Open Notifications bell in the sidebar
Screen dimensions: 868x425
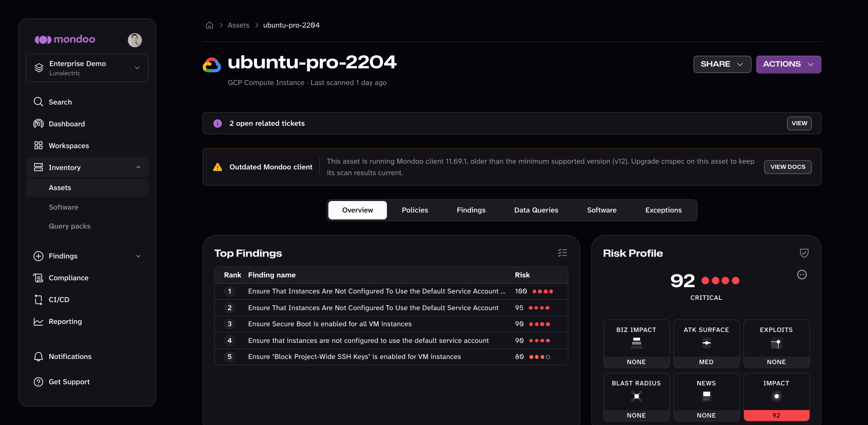tap(38, 357)
